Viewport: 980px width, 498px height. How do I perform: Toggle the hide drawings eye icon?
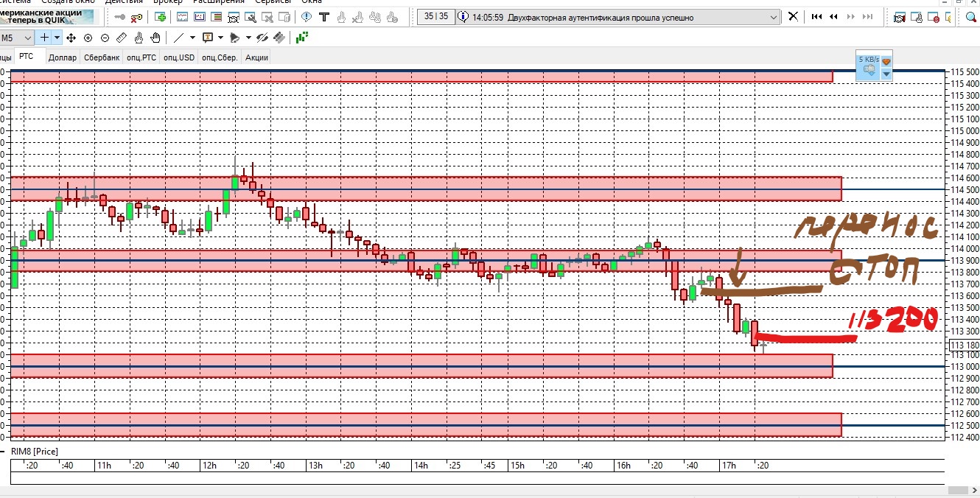(262, 38)
